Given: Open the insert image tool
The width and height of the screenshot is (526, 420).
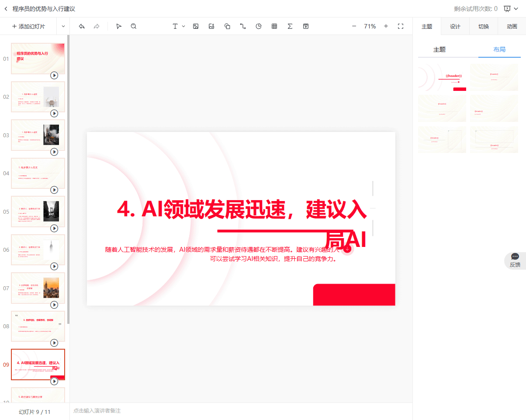Looking at the screenshot, I should 196,26.
